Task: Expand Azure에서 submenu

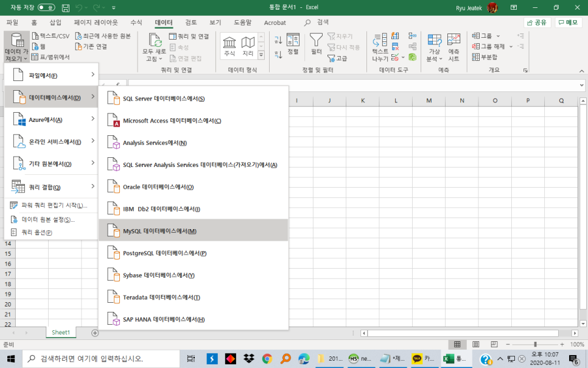Action: pos(51,119)
